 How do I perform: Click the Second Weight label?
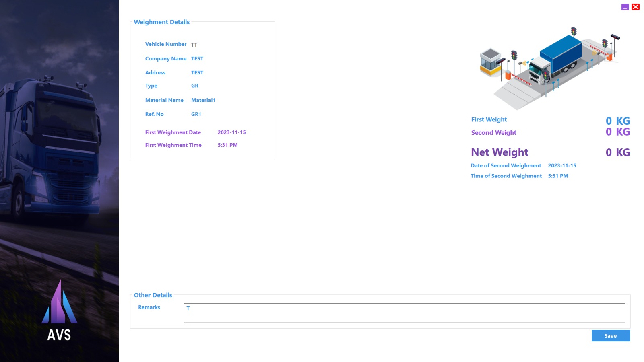coord(494,133)
